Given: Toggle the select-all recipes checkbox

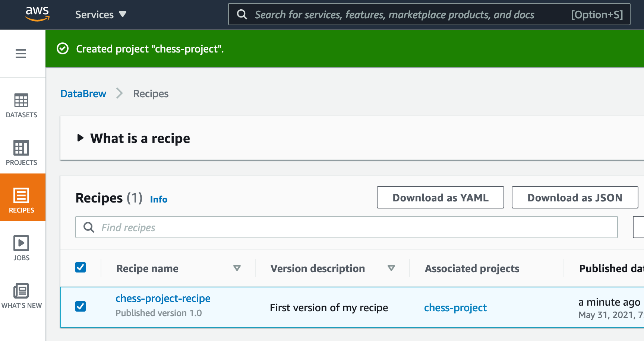Looking at the screenshot, I should (x=80, y=267).
